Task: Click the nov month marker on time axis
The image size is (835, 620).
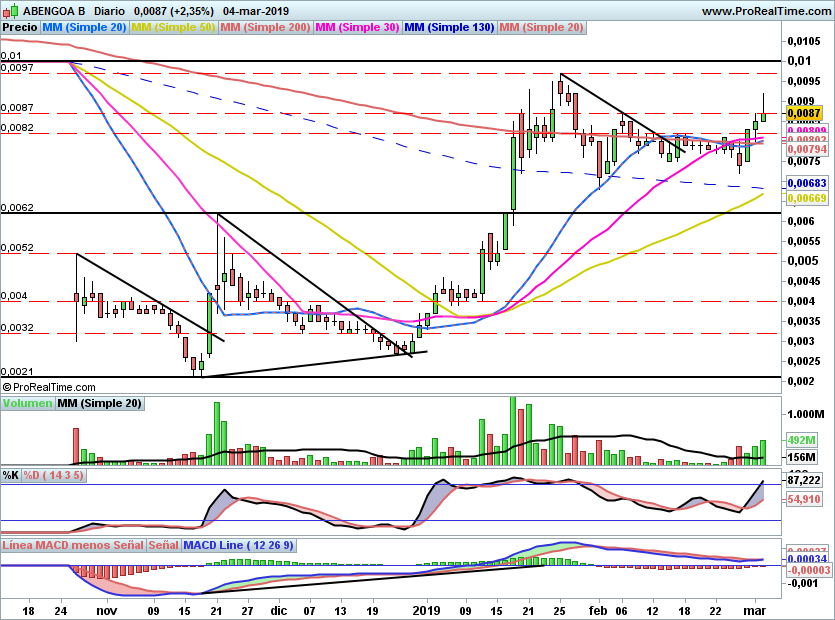Action: (x=107, y=610)
